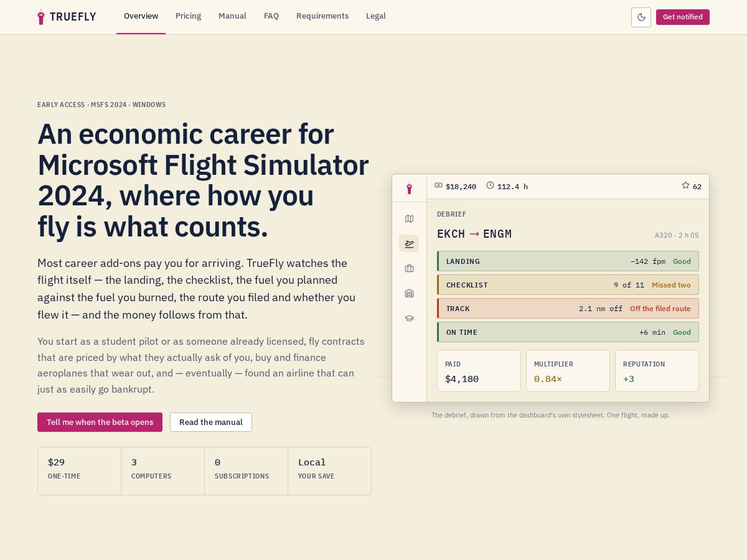
Task: Select the flight takeoff icon in sidebar
Action: (x=409, y=243)
